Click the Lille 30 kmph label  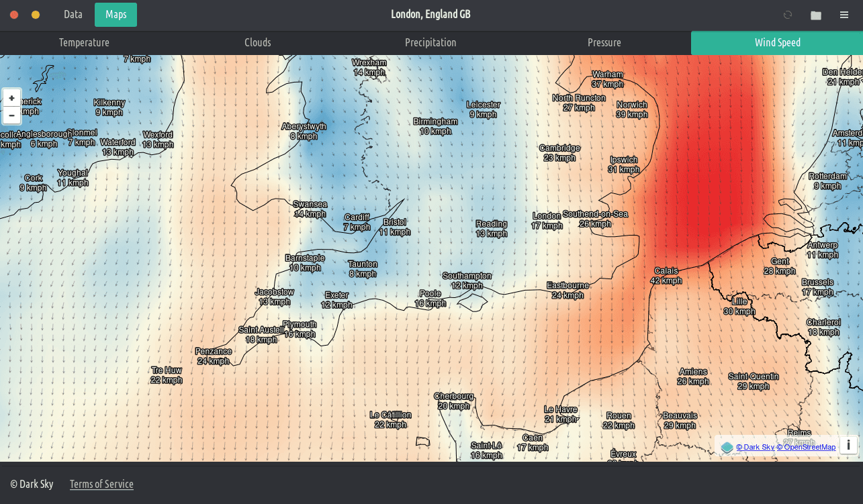739,307
